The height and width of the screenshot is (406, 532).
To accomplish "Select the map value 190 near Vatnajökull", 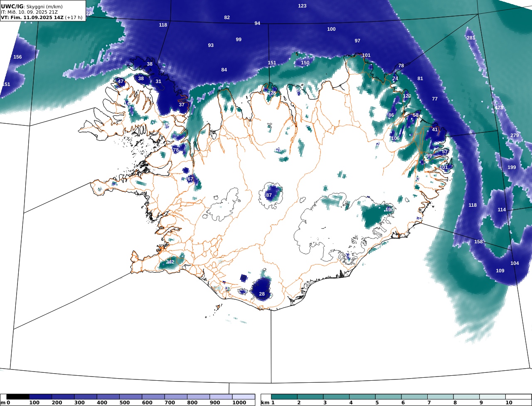I will point(389,210).
